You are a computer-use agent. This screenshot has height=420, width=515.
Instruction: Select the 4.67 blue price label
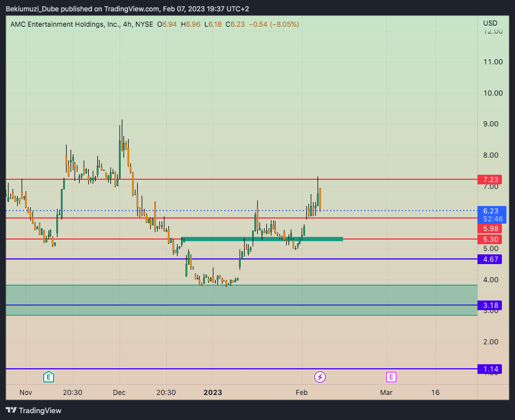pyautogui.click(x=490, y=260)
